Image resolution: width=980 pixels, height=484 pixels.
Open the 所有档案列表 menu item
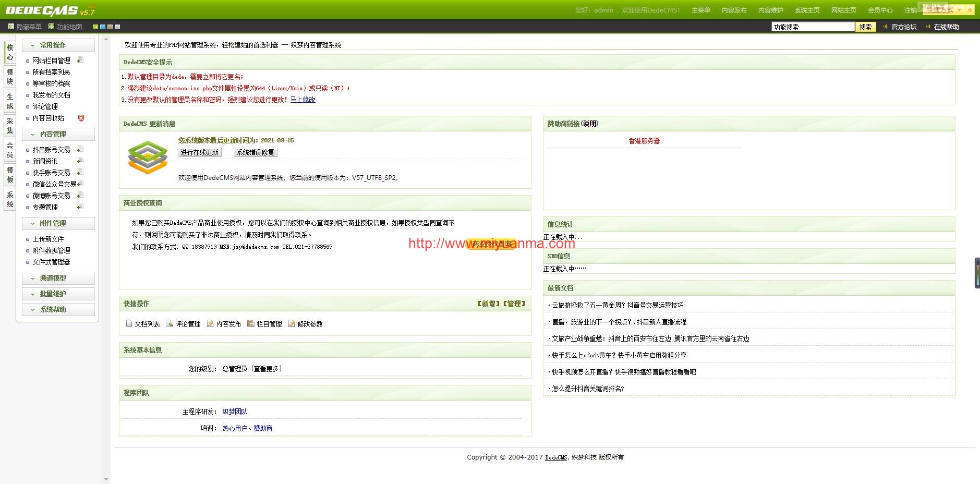[51, 72]
